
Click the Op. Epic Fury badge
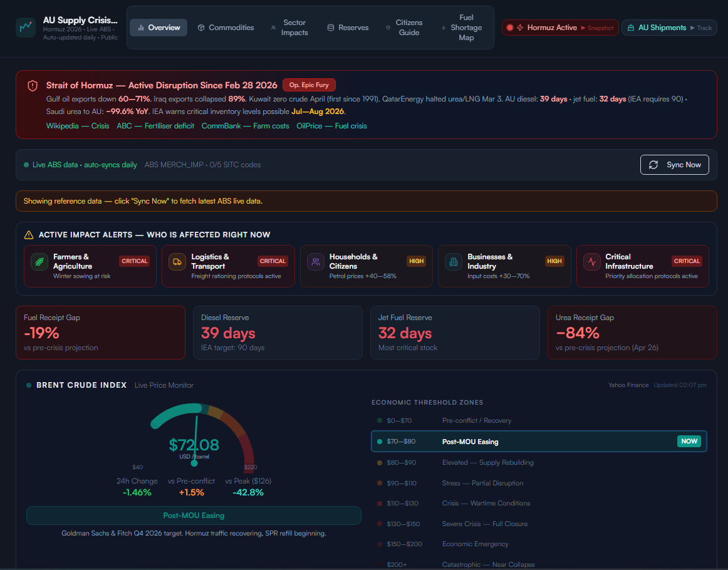(309, 85)
